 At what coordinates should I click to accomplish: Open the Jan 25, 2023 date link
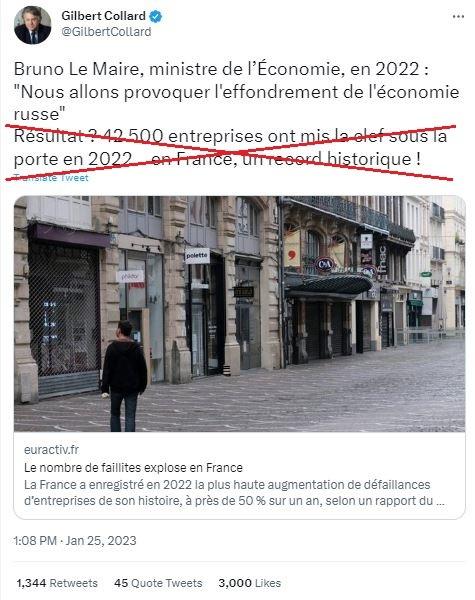101,541
